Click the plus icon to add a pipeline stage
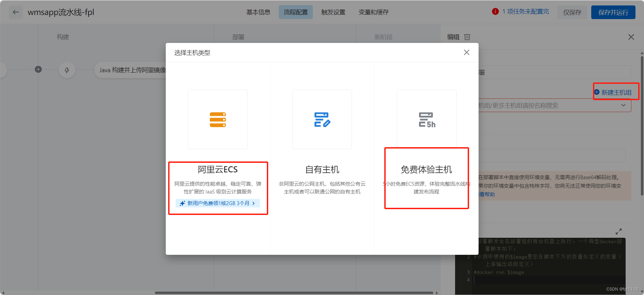 (x=38, y=69)
